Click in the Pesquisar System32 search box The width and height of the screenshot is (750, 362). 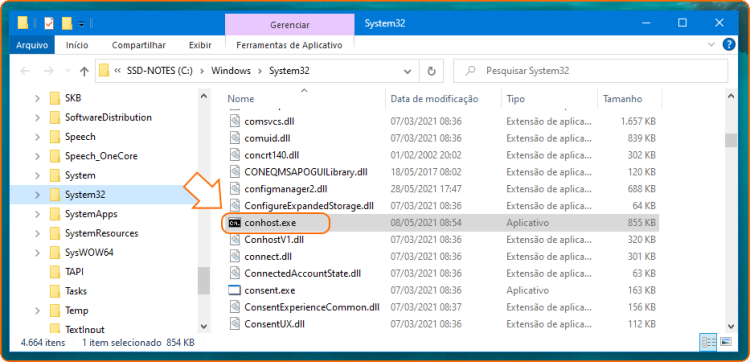[x=590, y=71]
